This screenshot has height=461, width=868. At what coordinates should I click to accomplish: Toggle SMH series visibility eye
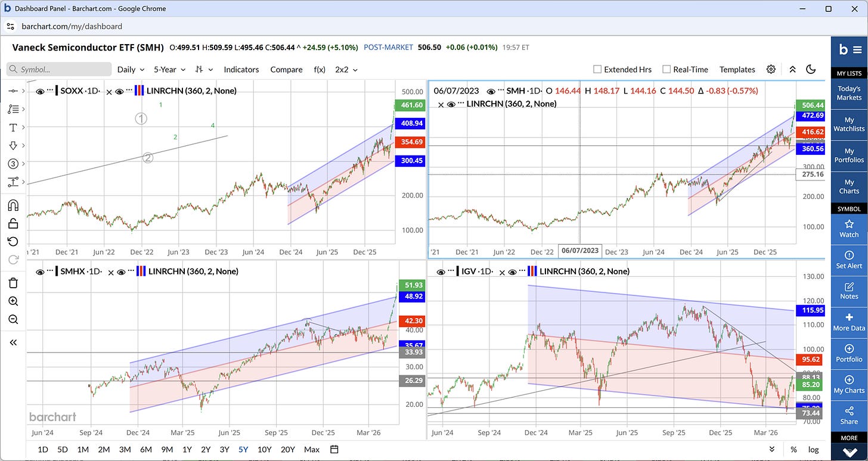click(x=491, y=91)
